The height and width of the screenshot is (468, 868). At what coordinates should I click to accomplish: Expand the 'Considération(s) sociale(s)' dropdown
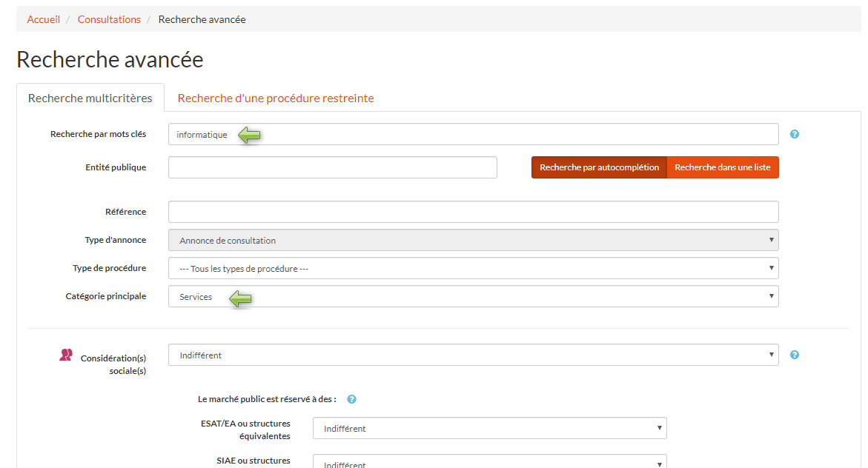(x=473, y=355)
